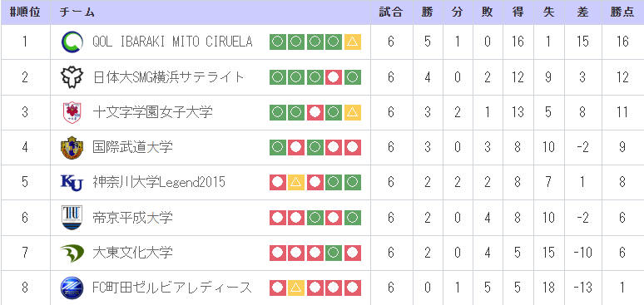Screen dimensions: 644x305
Task: Open the 神奈川大学Legend2015 team link
Action: 159,182
